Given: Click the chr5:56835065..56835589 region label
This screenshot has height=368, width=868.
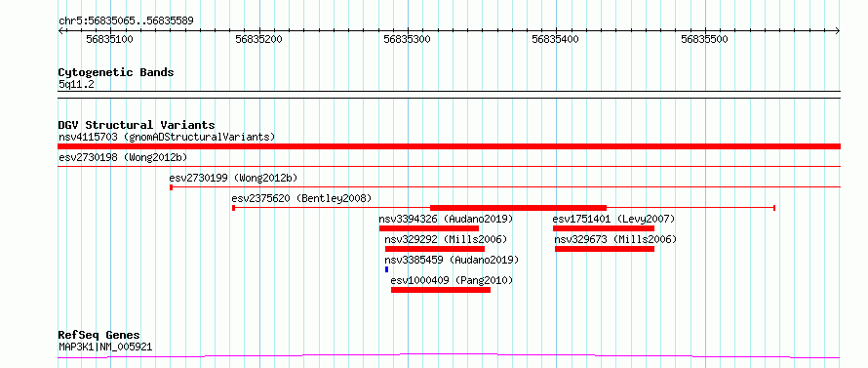Looking at the screenshot, I should (x=126, y=21).
